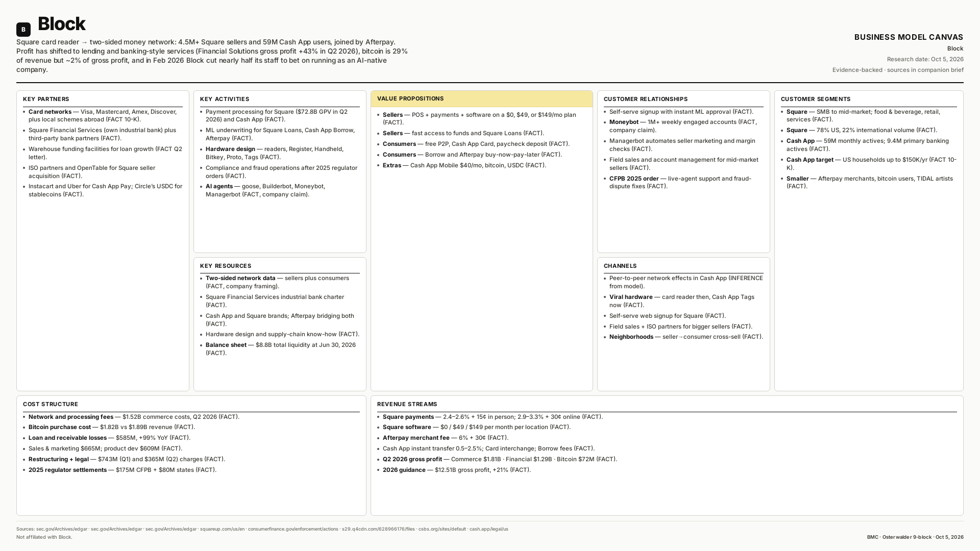Select the Moneybot weekly engaged accounts bullet
The width and height of the screenshot is (980, 551).
683,126
